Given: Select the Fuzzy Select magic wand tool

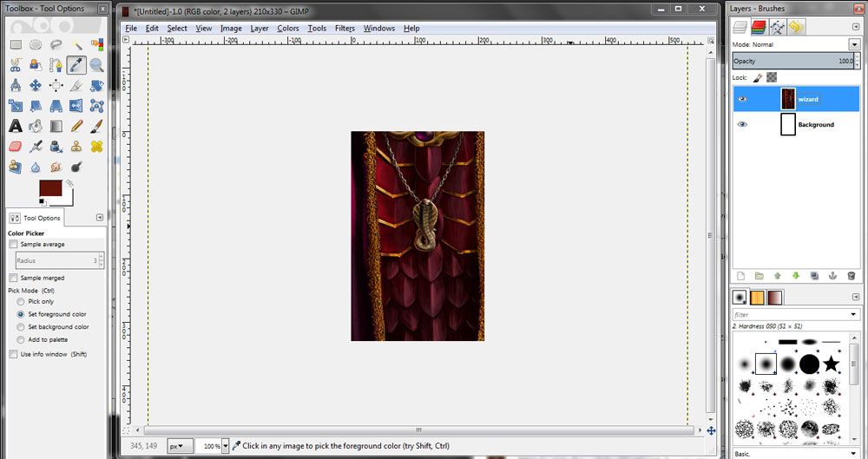Looking at the screenshot, I should (76, 45).
